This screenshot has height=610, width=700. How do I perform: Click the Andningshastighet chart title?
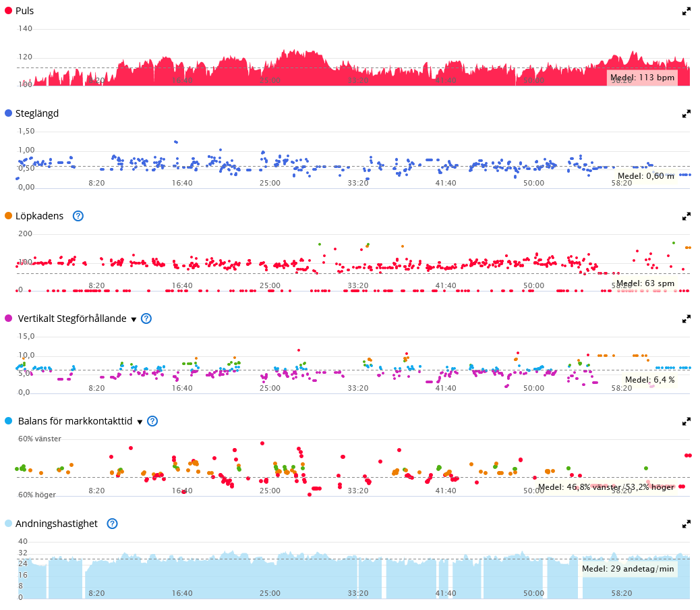[56, 524]
